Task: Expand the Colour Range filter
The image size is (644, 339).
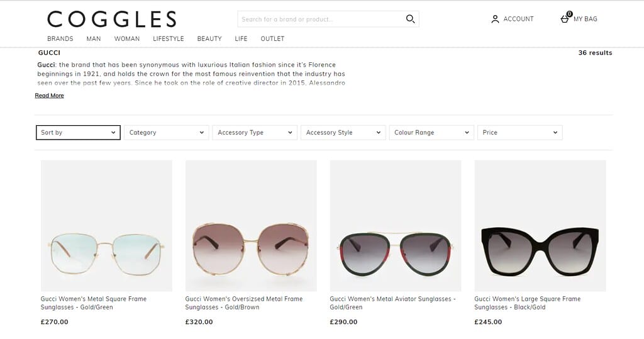Action: click(431, 133)
